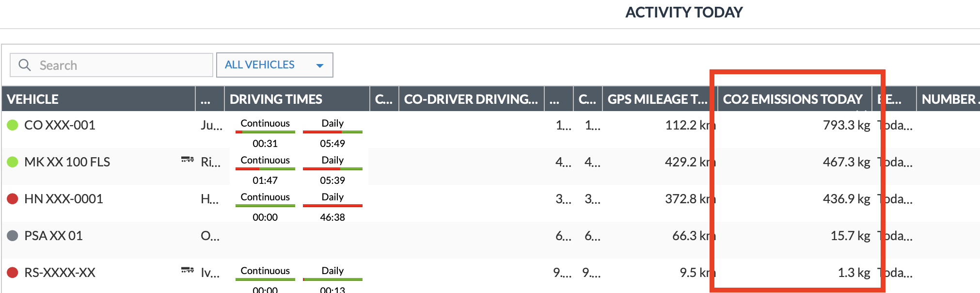Click the 9.5 km mileage value
The image size is (980, 293).
(x=698, y=273)
